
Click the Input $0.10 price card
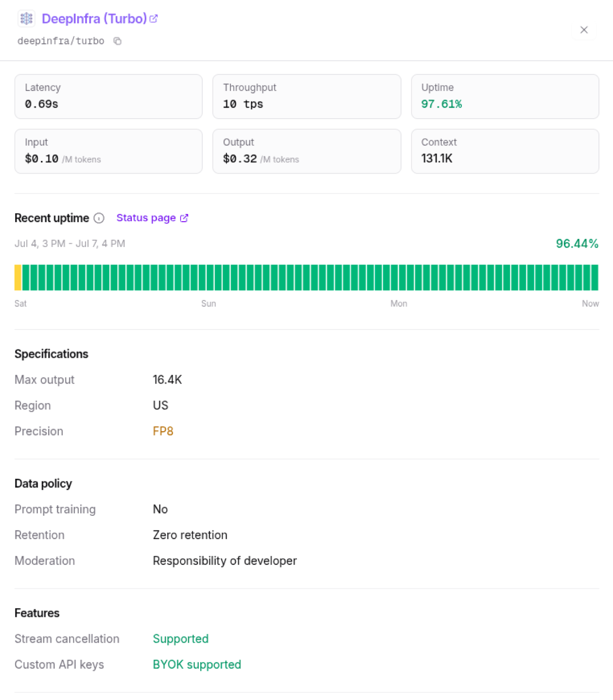pyautogui.click(x=108, y=151)
